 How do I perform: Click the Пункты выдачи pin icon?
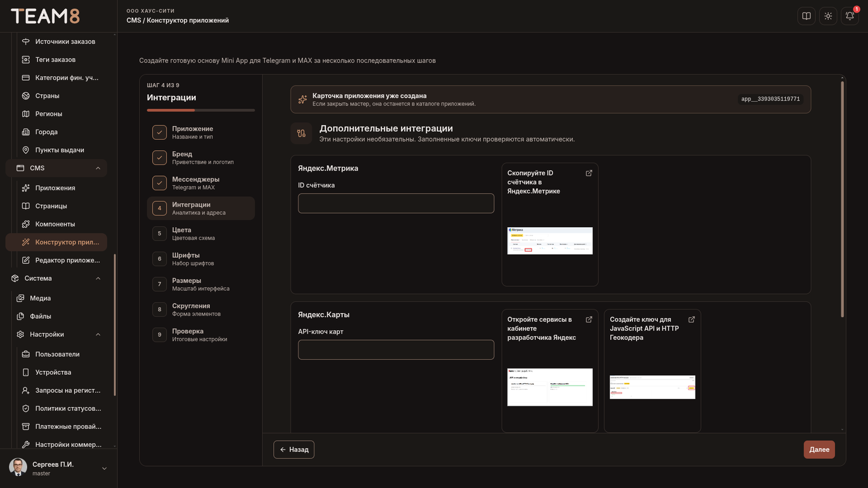(26, 150)
